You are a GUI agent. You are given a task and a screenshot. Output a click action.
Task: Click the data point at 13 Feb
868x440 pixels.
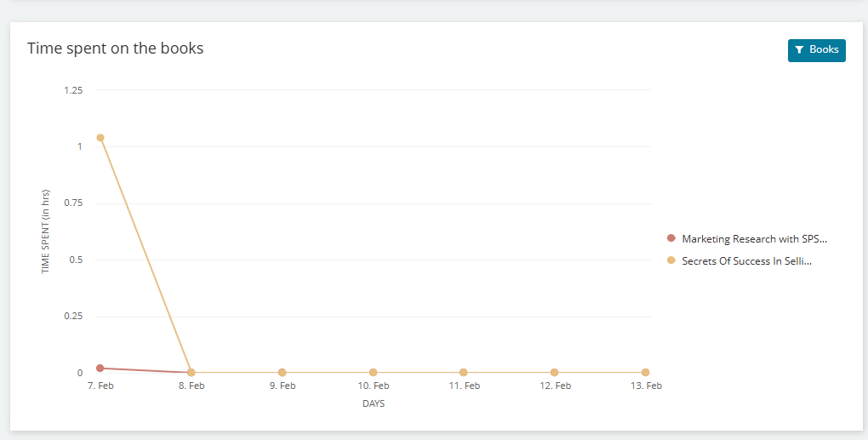[645, 373]
